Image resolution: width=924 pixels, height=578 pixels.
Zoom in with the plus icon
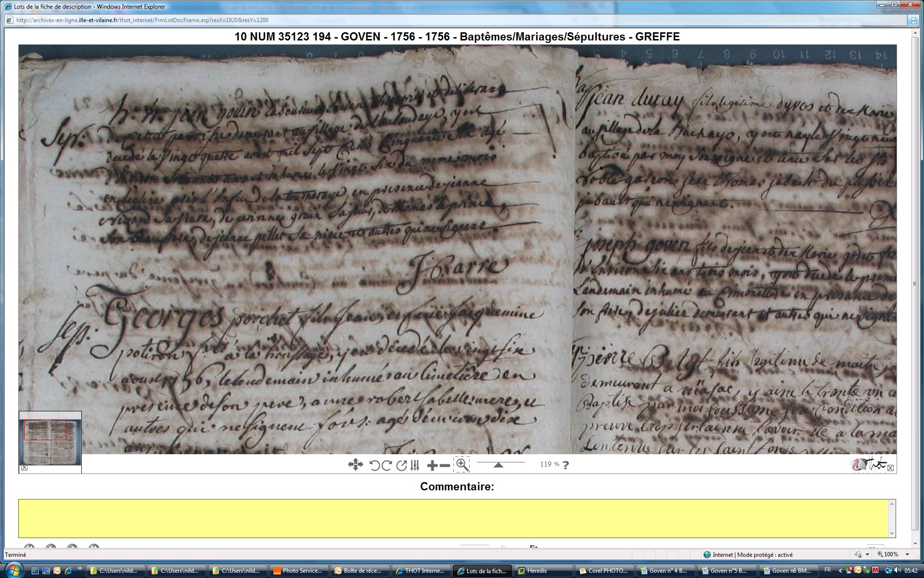[x=432, y=465]
